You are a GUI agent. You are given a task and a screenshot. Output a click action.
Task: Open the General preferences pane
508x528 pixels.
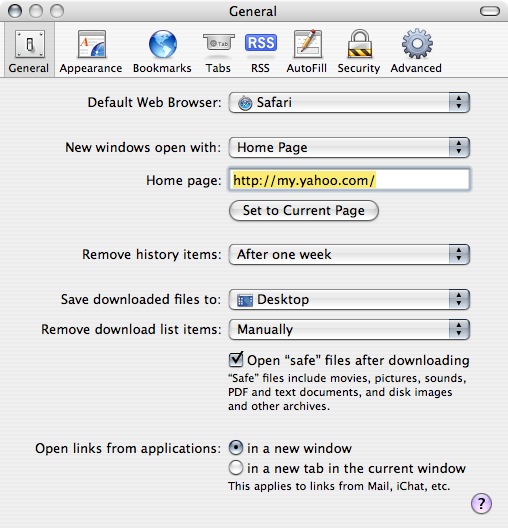click(x=29, y=51)
